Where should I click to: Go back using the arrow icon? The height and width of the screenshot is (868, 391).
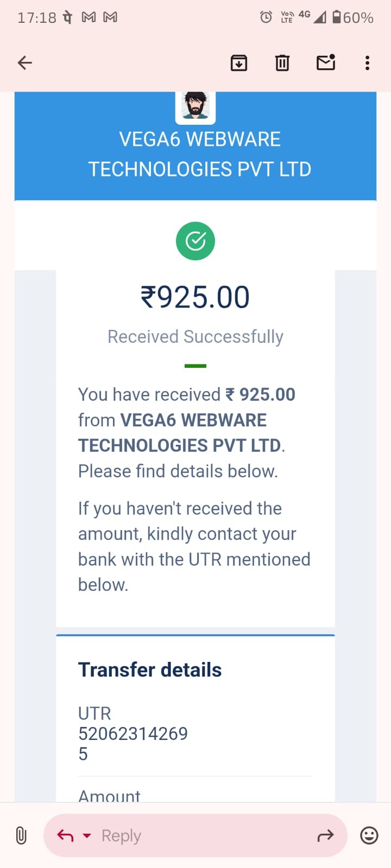coord(25,63)
